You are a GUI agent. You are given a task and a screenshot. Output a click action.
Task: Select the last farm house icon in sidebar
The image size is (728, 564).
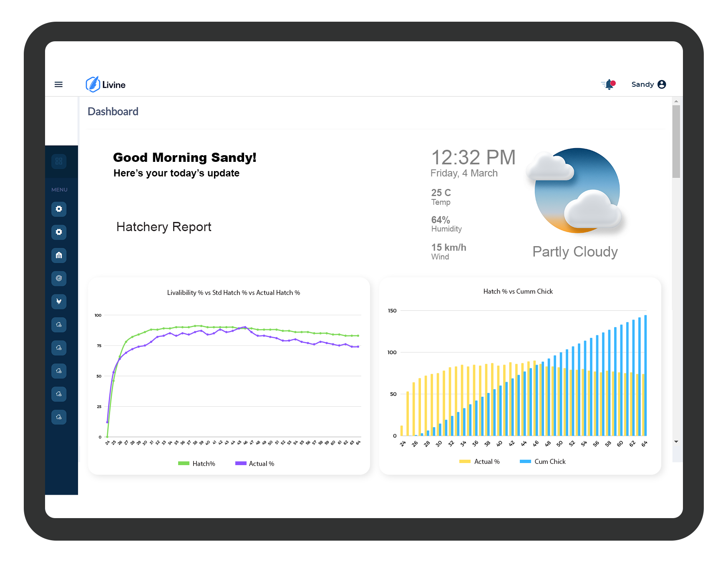[x=59, y=417]
